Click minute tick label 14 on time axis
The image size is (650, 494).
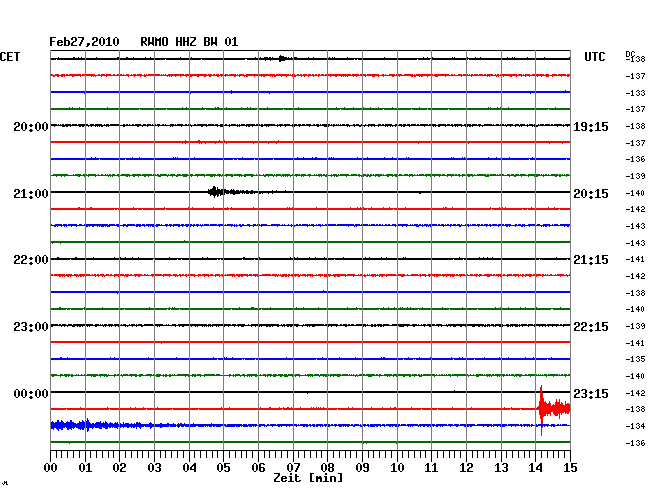pyautogui.click(x=535, y=468)
